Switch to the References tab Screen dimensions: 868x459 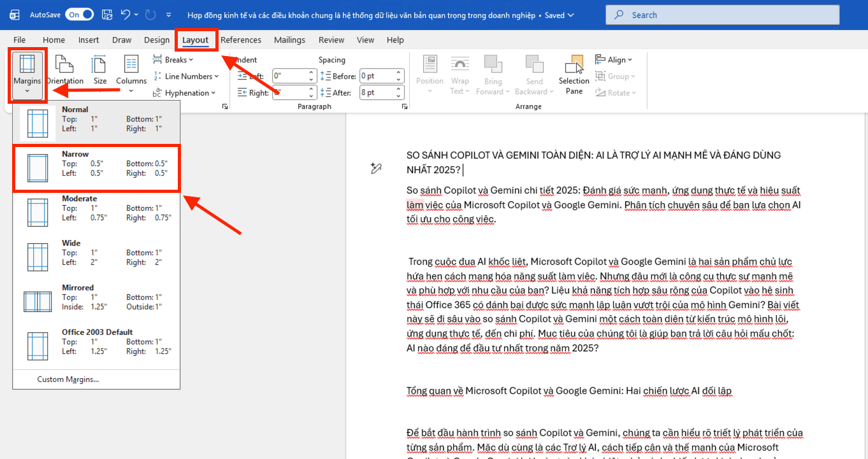click(241, 40)
